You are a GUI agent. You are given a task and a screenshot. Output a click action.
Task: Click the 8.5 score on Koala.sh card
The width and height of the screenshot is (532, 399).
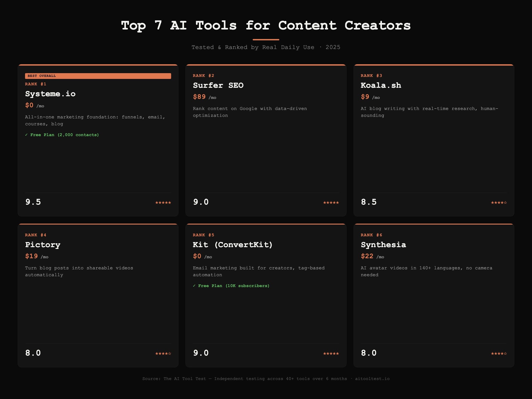(369, 202)
